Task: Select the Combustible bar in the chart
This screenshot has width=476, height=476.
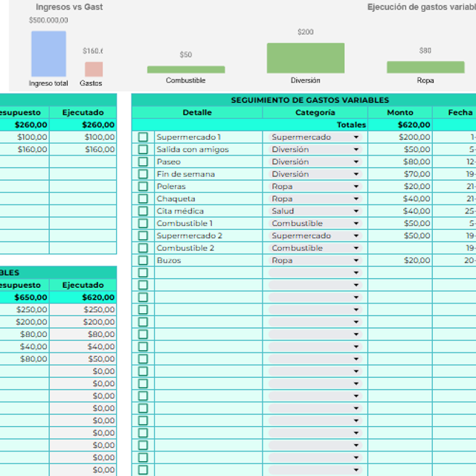Action: 186,69
